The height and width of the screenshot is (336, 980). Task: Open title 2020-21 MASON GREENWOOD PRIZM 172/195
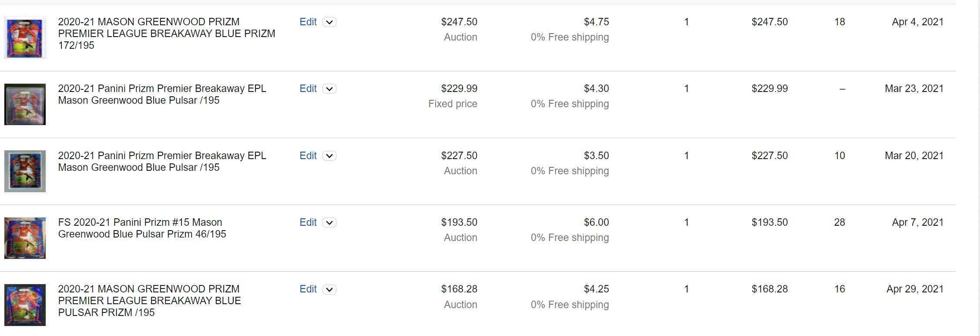pos(167,34)
